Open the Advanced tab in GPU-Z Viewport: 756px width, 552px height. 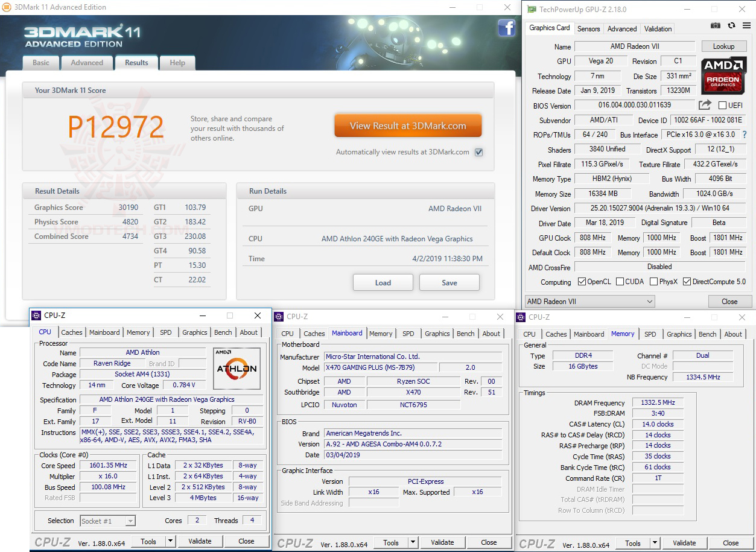[622, 28]
